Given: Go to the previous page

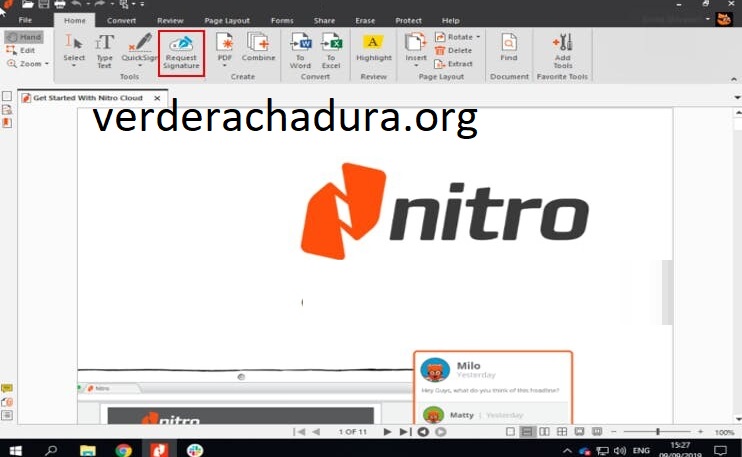Looking at the screenshot, I should coord(316,431).
